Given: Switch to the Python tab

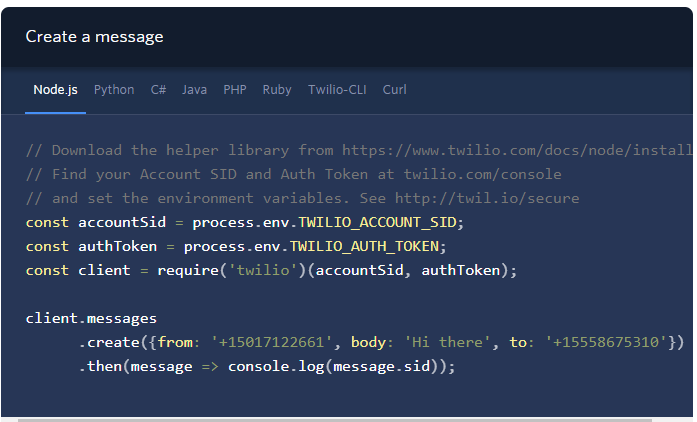Looking at the screenshot, I should point(114,90).
